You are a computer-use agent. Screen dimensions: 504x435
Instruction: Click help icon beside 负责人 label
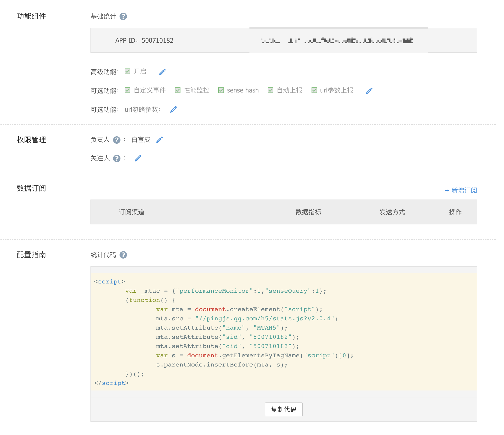click(x=117, y=140)
